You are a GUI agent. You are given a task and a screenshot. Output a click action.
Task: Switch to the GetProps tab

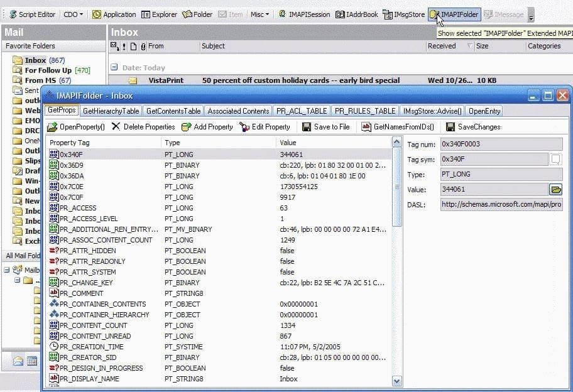tap(62, 111)
